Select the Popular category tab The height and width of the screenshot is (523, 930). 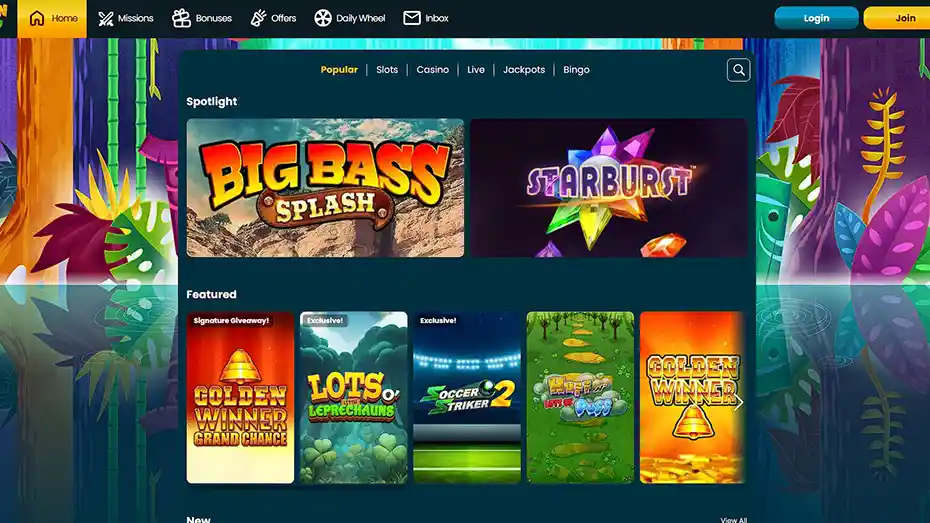339,70
